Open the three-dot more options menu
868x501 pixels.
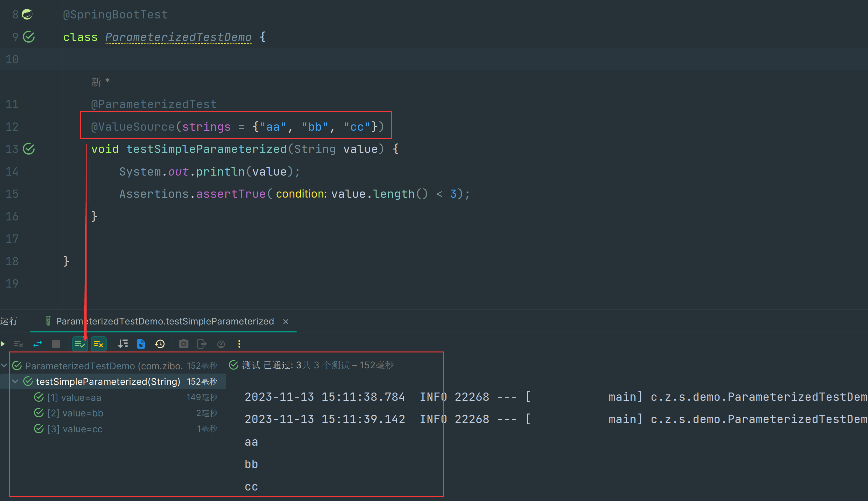[239, 344]
